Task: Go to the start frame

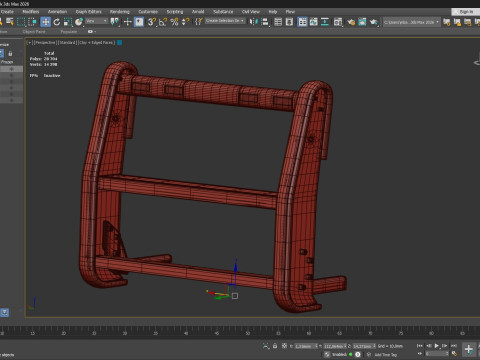Action: pyautogui.click(x=420, y=346)
